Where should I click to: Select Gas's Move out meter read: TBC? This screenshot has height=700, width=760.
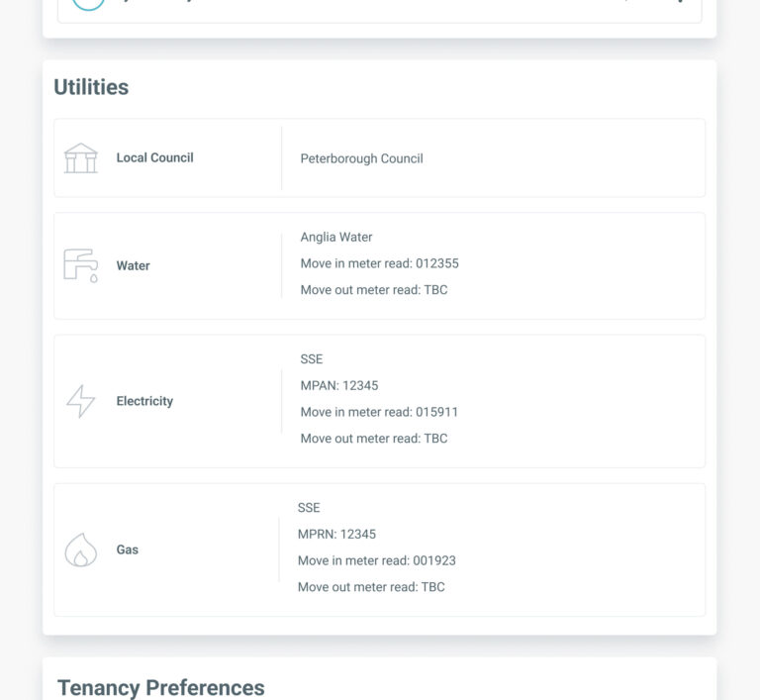pyautogui.click(x=371, y=587)
